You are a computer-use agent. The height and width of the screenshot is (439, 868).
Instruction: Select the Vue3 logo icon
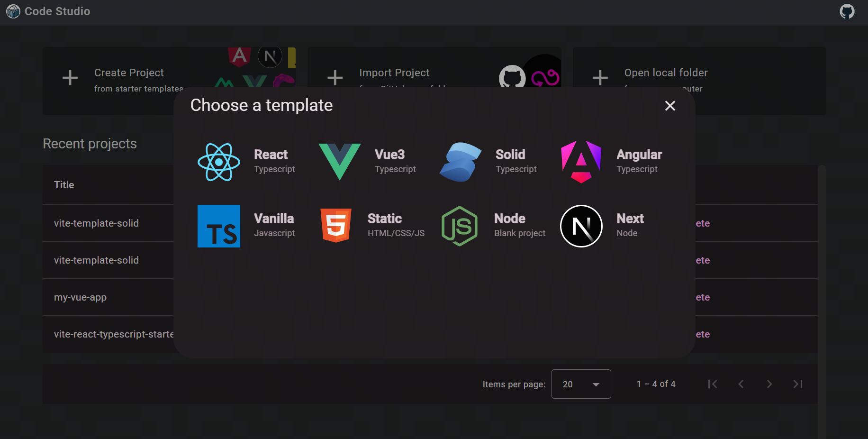[340, 162]
